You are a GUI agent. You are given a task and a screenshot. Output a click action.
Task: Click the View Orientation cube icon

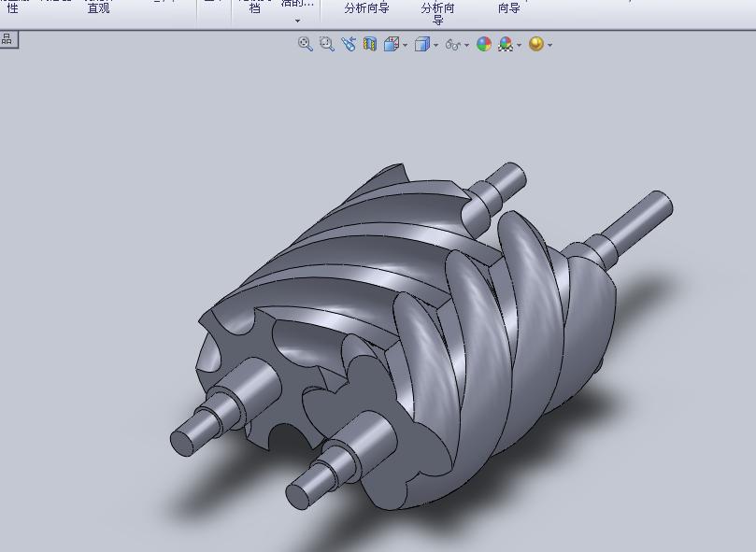coord(391,44)
